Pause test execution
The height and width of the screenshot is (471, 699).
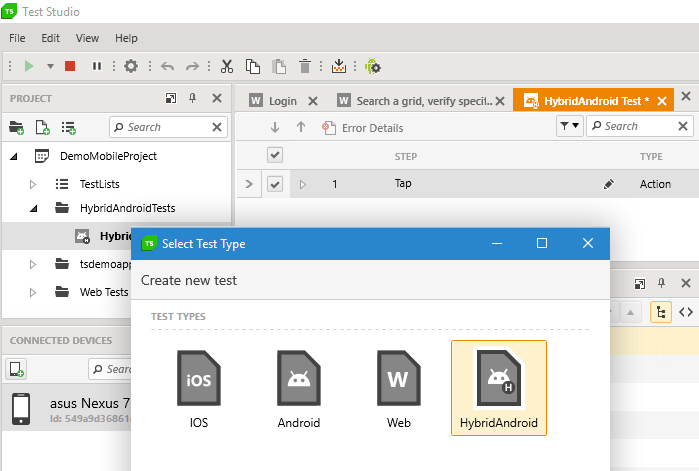[x=96, y=66]
